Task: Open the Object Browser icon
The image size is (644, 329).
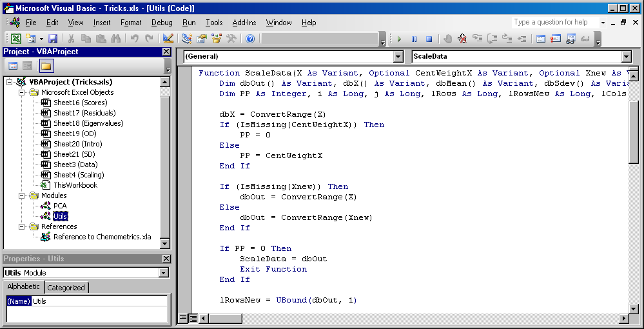Action: coord(216,39)
